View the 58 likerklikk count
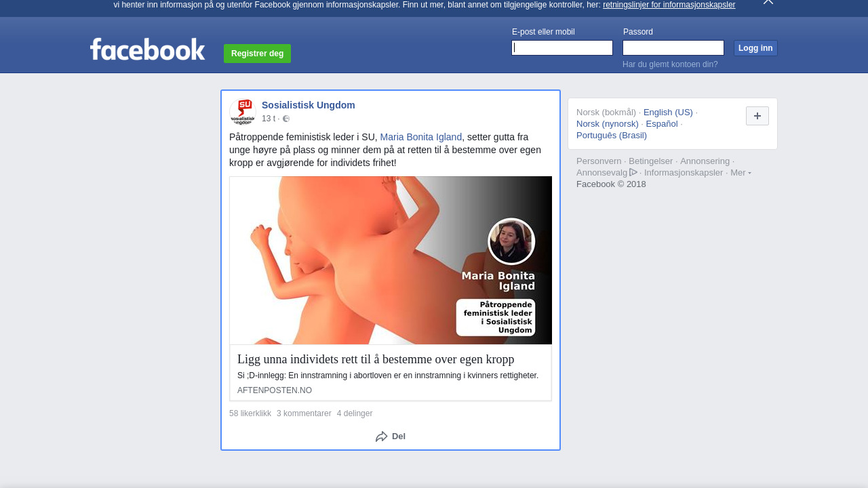Screen dimensions: 868x488 [250, 413]
